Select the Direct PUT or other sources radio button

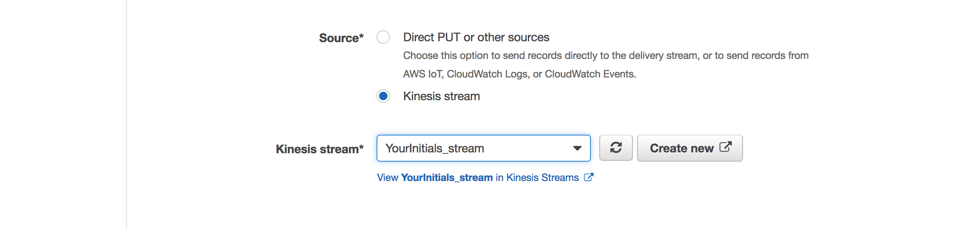(383, 37)
